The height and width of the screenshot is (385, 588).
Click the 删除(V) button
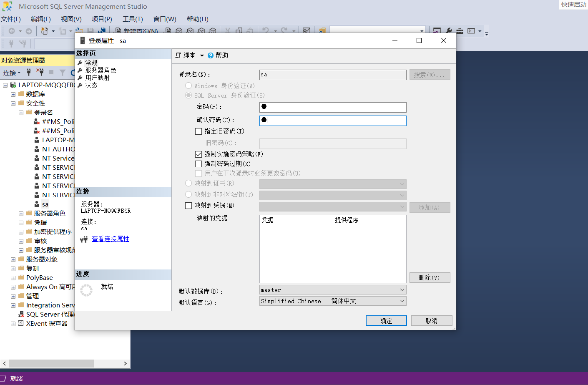[x=430, y=278]
